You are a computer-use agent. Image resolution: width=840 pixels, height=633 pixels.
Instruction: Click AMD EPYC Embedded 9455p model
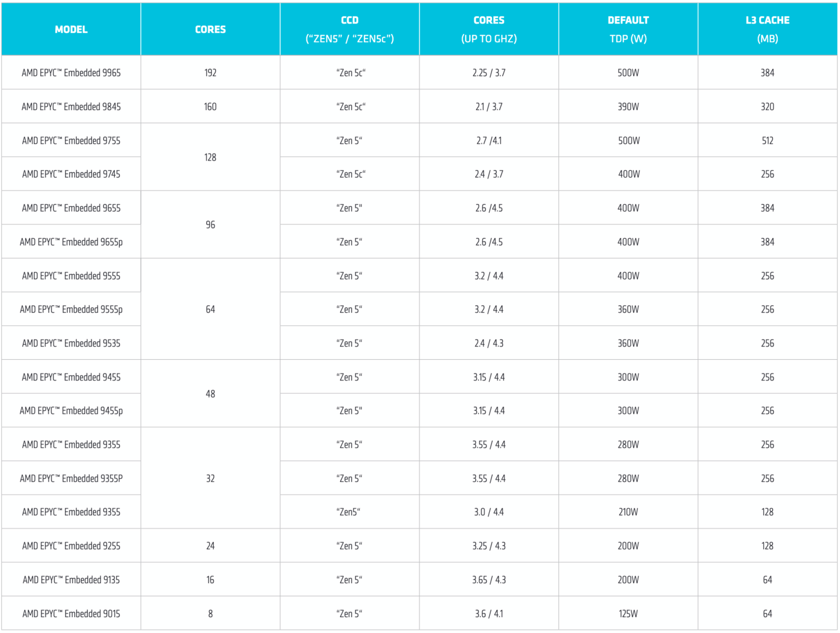(71, 411)
